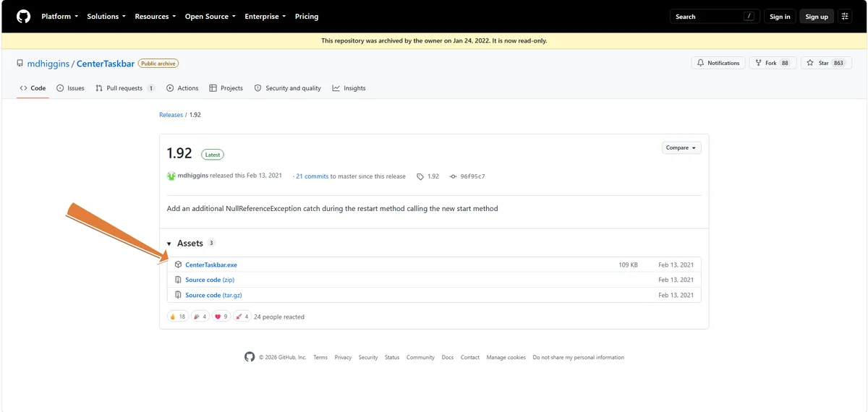Image resolution: width=868 pixels, height=412 pixels.
Task: Open the mdhiggins owner profile link
Action: coord(48,64)
